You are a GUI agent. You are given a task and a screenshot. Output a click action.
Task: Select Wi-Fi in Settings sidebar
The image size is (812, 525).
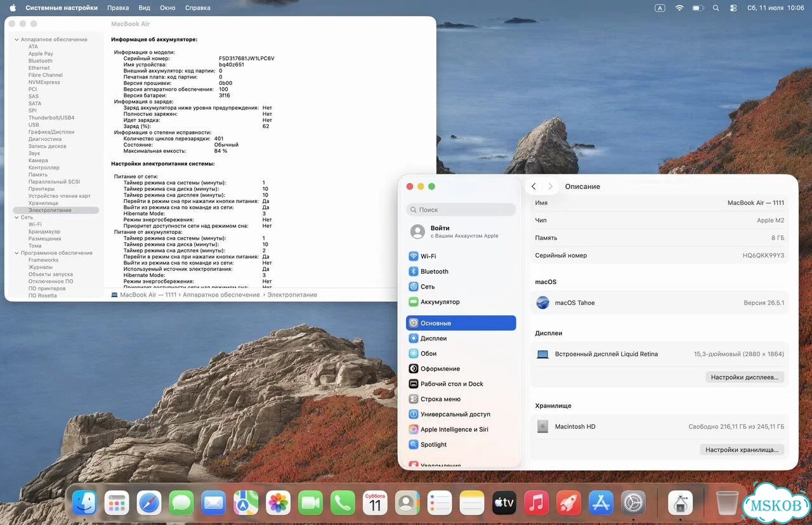tap(461, 256)
